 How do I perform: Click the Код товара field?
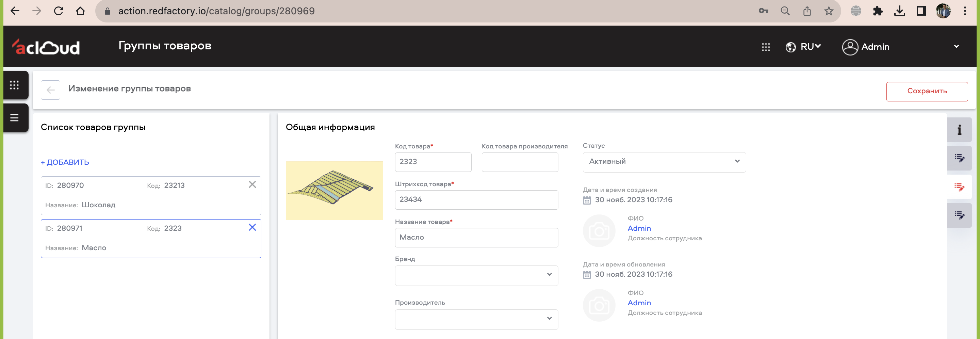click(x=433, y=162)
